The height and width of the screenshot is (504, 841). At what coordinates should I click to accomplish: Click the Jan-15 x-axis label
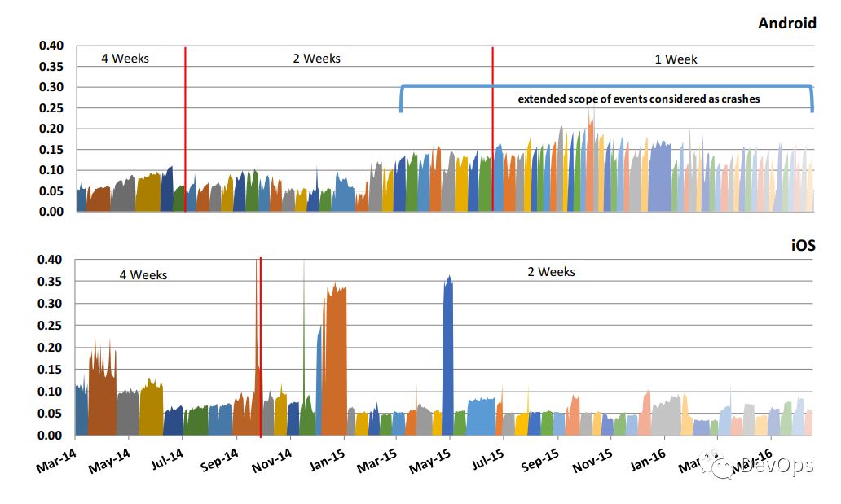coord(328,461)
